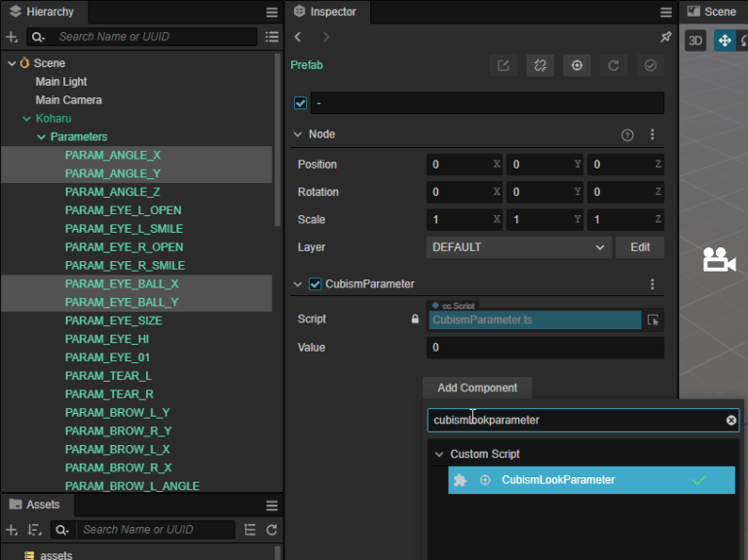Click the prefab revert refresh icon

(x=614, y=65)
